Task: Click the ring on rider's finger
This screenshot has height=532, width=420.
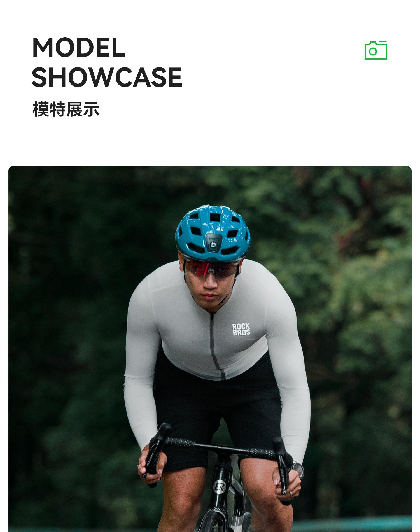Action: [x=291, y=493]
